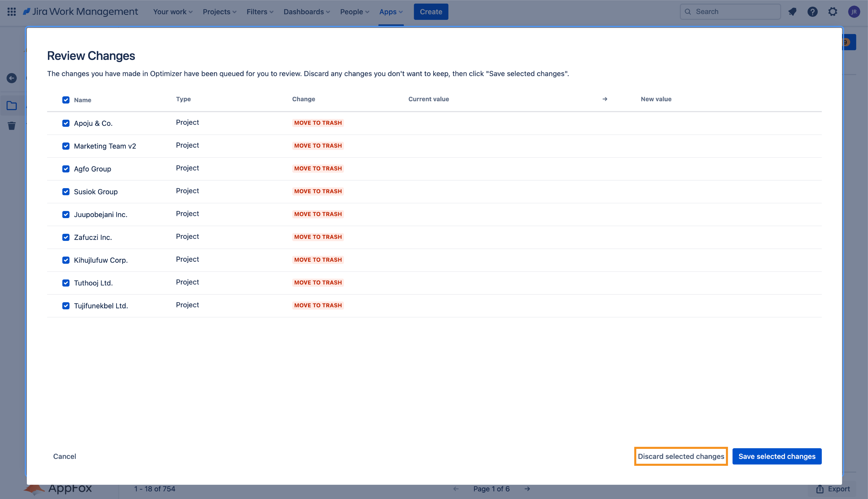Image resolution: width=868 pixels, height=499 pixels.
Task: Open the Filters dropdown menu
Action: coord(260,12)
